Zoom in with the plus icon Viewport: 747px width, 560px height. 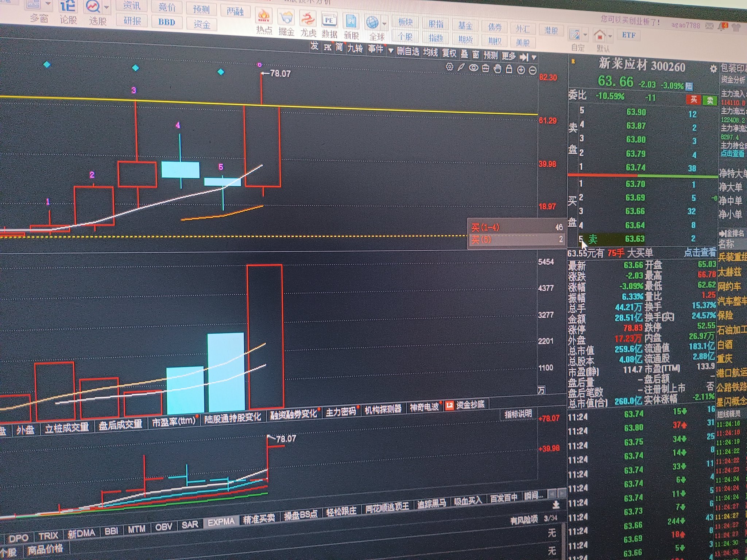pyautogui.click(x=521, y=70)
